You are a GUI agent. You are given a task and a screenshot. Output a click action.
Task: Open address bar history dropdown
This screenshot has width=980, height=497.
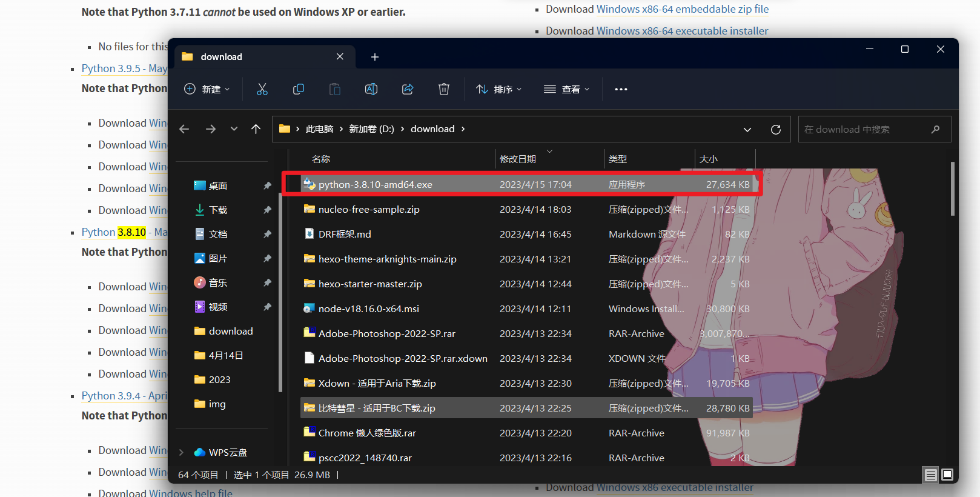(747, 129)
